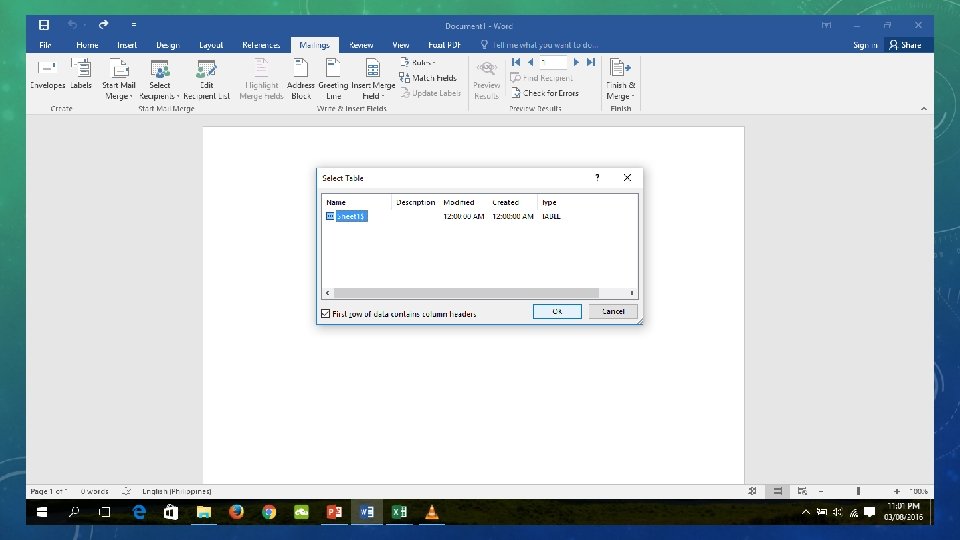Click the Redo arrow in the title bar
Image resolution: width=960 pixels, height=540 pixels.
(103, 24)
